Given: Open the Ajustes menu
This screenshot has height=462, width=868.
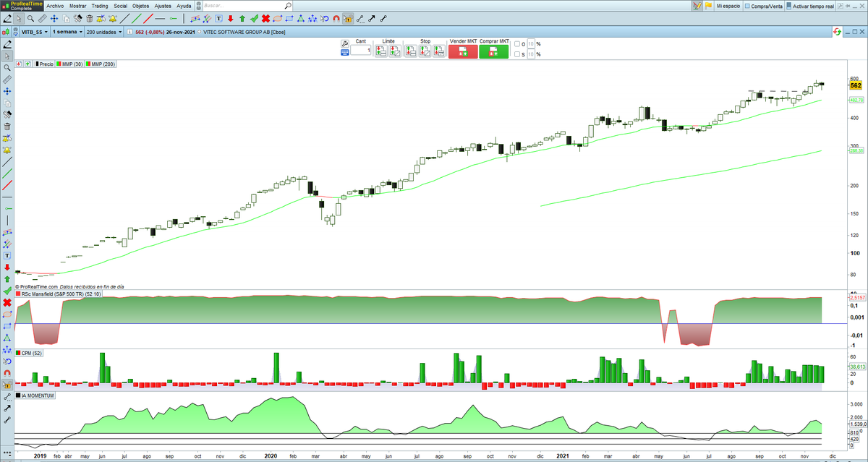Looking at the screenshot, I should (163, 5).
